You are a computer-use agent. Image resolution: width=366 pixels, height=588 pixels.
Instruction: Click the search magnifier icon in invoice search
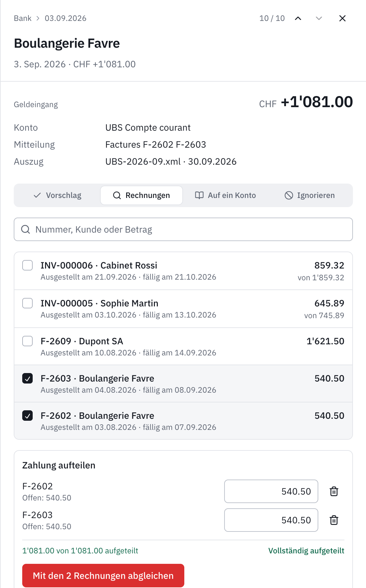25,229
